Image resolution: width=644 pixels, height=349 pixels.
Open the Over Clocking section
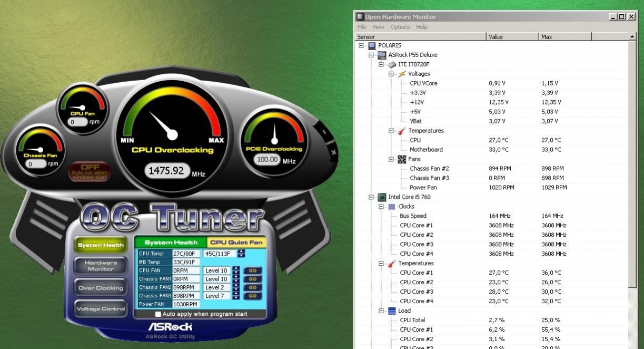click(x=101, y=288)
